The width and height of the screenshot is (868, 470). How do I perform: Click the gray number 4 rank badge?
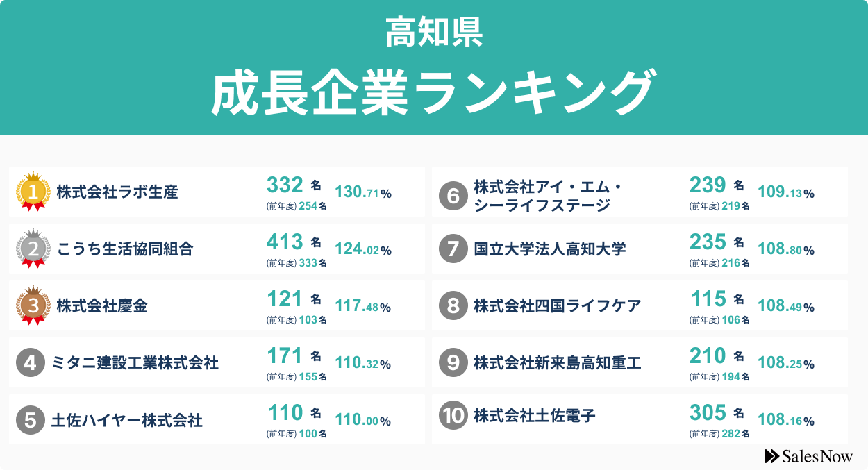coord(30,362)
